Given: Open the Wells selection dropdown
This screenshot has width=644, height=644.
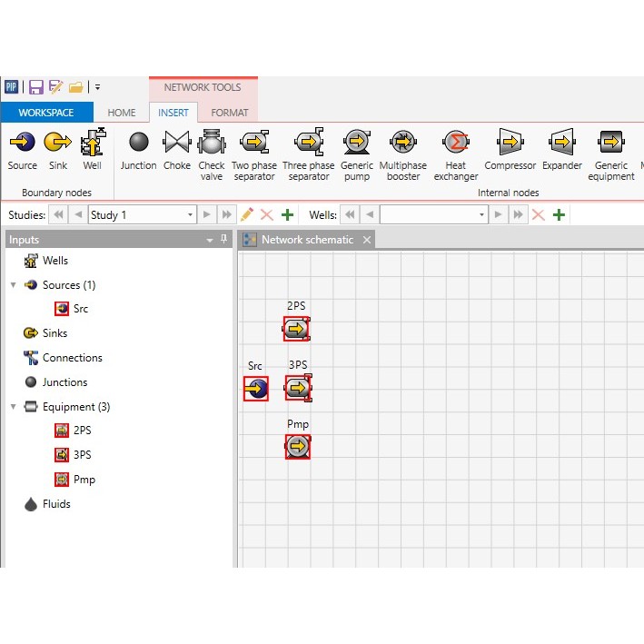Looking at the screenshot, I should tap(481, 215).
